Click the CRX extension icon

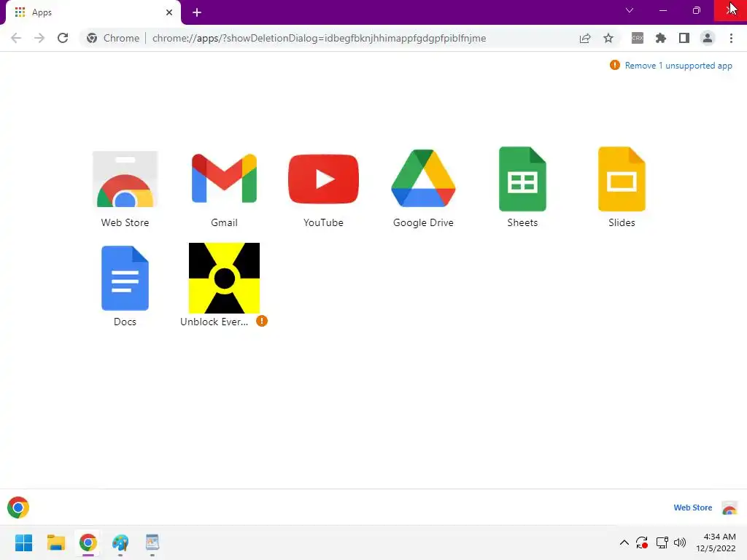pyautogui.click(x=638, y=38)
